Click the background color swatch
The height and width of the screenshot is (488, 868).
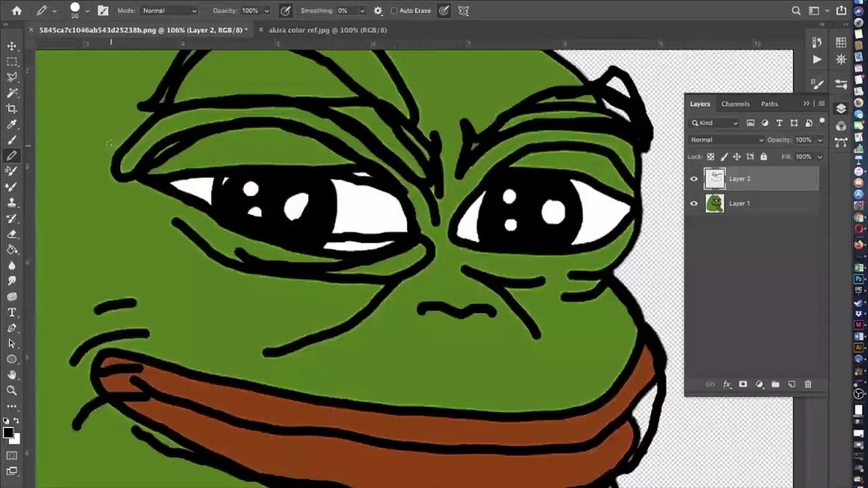(x=15, y=439)
